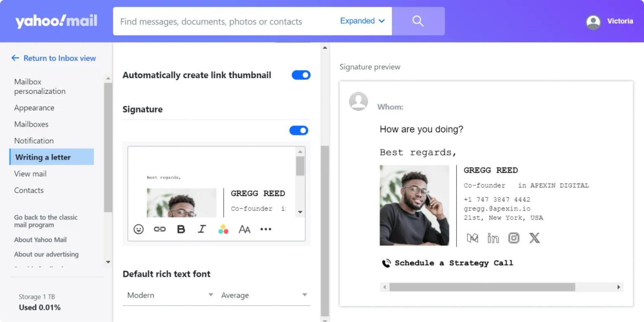Click the Yahoo Mail logo
Image resolution: width=644 pixels, height=322 pixels.
[x=56, y=21]
